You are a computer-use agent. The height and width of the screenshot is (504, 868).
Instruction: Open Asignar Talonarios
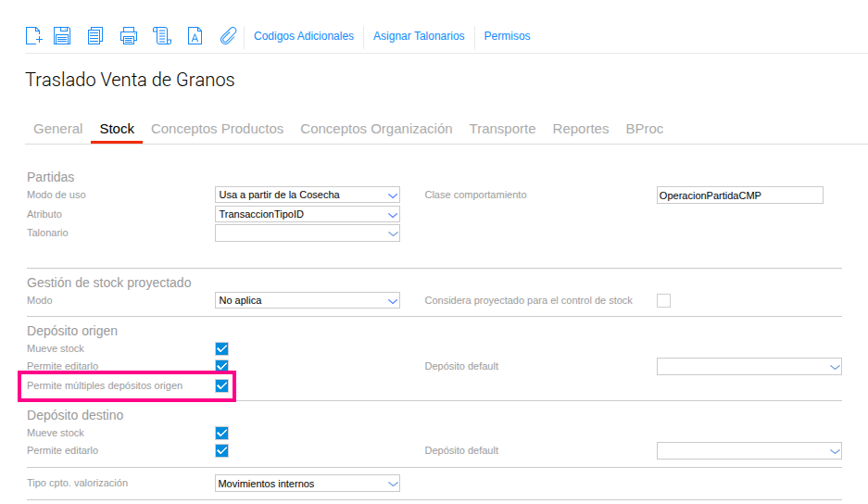pyautogui.click(x=419, y=36)
